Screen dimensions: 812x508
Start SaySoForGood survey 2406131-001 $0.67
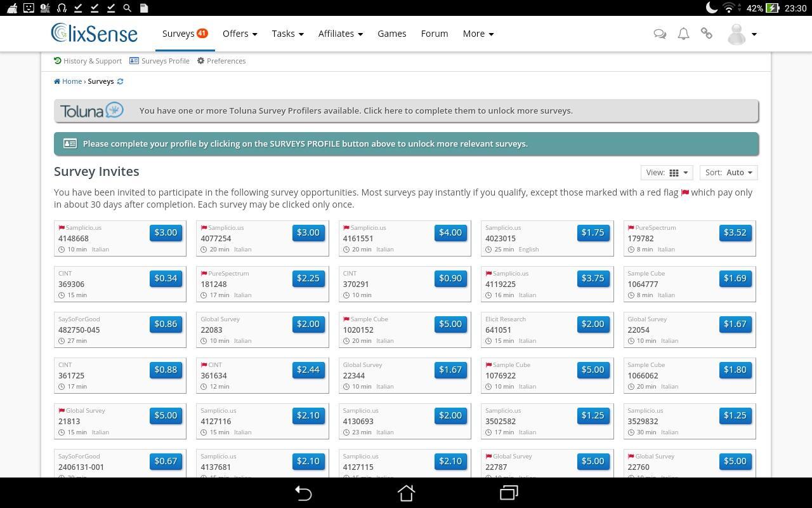pos(166,461)
